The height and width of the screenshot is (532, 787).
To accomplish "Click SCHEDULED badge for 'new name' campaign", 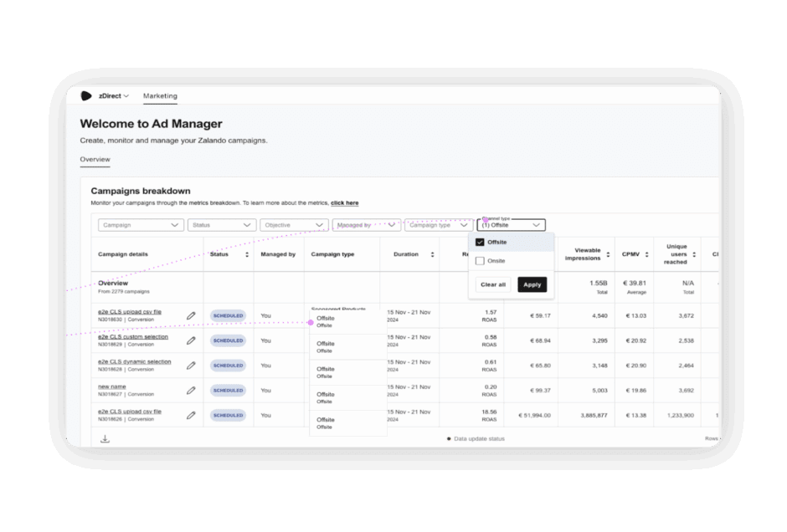I will pos(228,391).
